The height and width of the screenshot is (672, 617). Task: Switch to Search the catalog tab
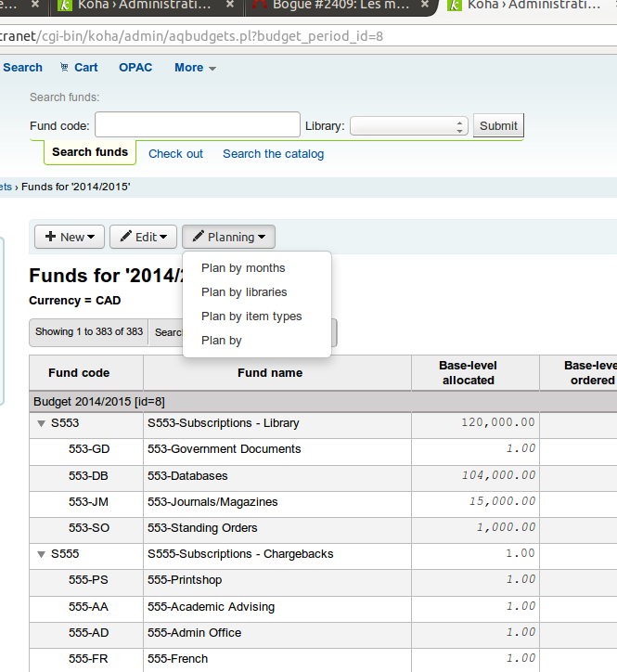coord(273,154)
